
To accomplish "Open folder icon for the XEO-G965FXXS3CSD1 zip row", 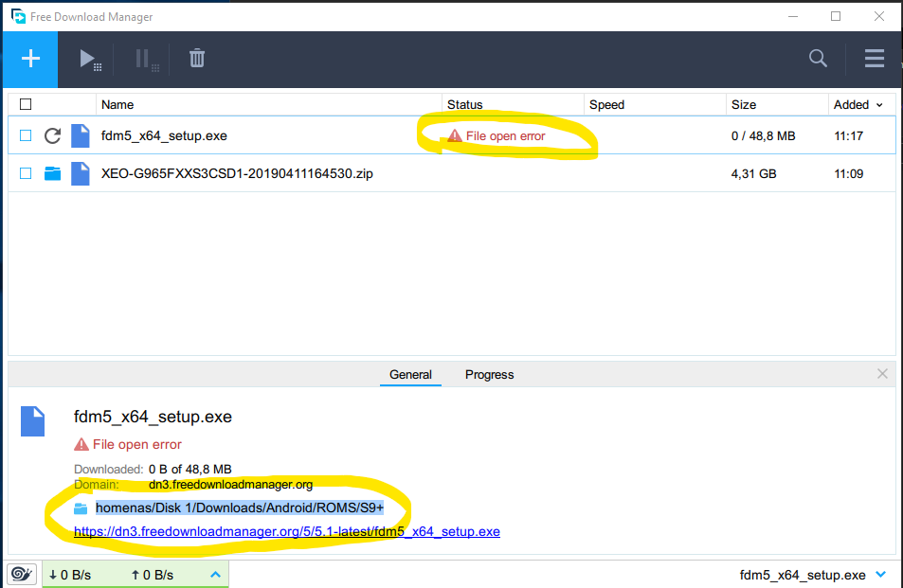I will pyautogui.click(x=52, y=173).
